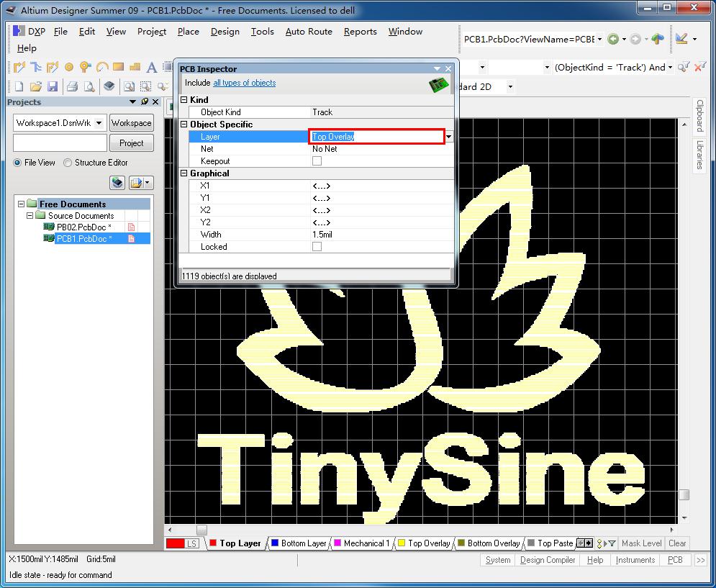Click the layer filter funnel icon
The height and width of the screenshot is (588, 716).
tap(612, 543)
